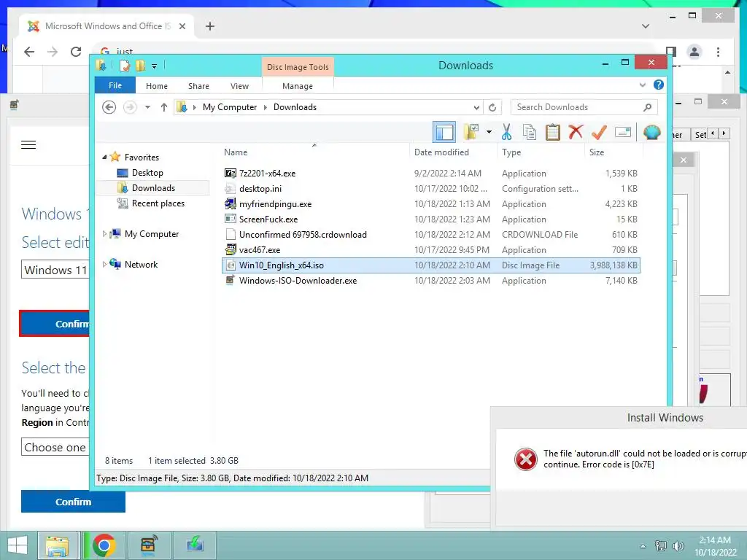Click the red X Delete icon
Image resolution: width=747 pixels, height=560 pixels.
(576, 131)
